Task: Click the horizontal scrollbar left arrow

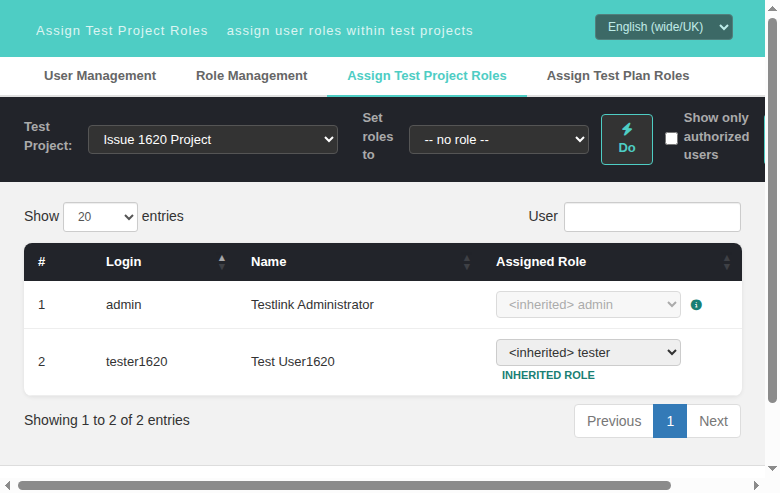Action: tap(7, 486)
